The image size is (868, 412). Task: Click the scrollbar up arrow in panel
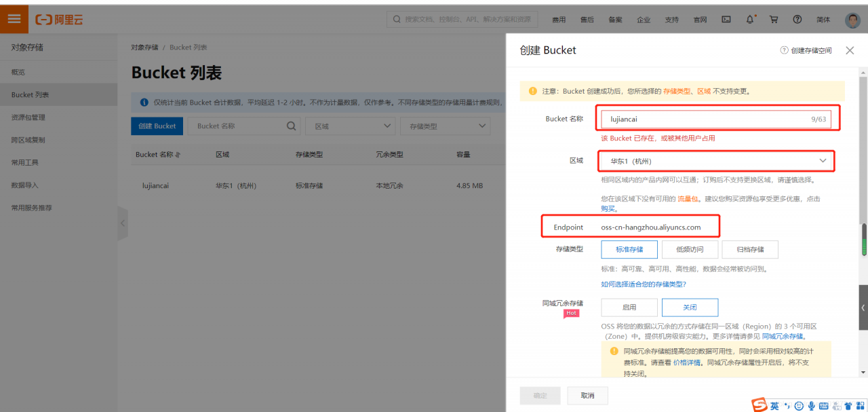point(863,71)
